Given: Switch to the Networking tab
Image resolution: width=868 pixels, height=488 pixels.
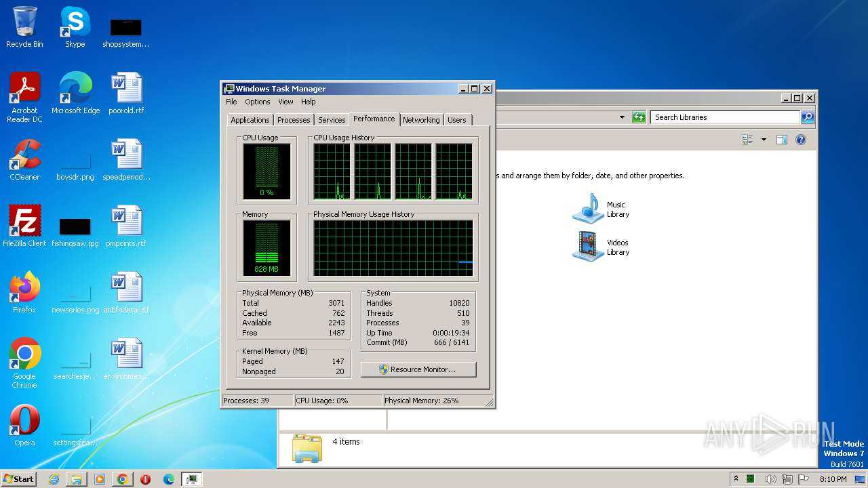Looking at the screenshot, I should pos(421,120).
